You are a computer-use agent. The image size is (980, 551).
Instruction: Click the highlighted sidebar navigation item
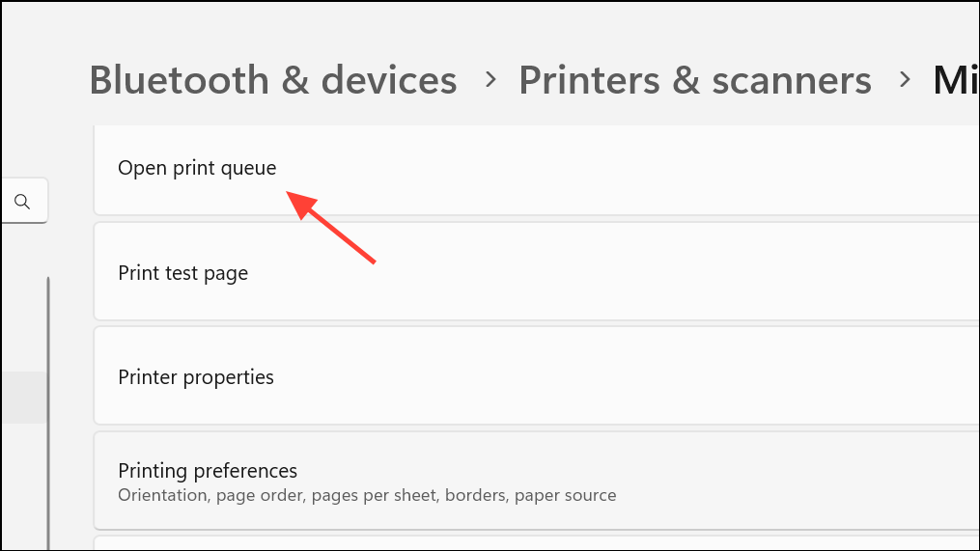tap(22, 398)
